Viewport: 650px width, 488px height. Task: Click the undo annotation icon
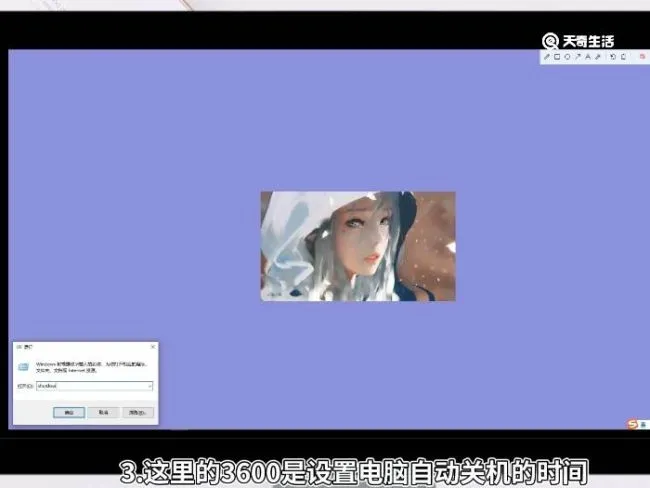(613, 57)
